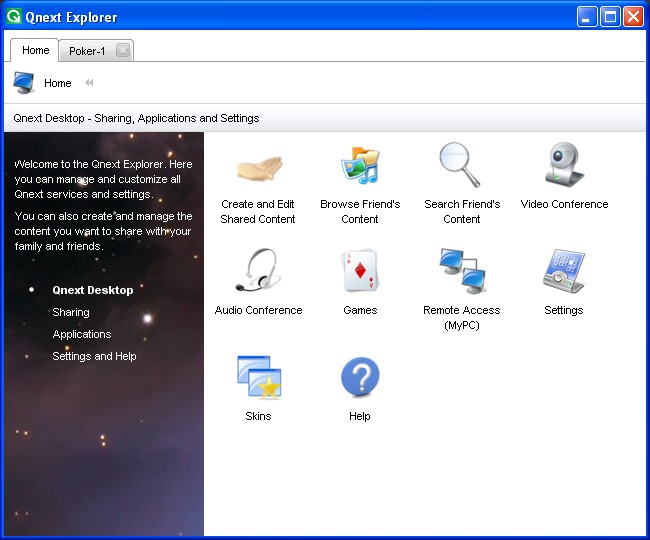
Task: Select Sharing in the sidebar
Action: [x=71, y=312]
